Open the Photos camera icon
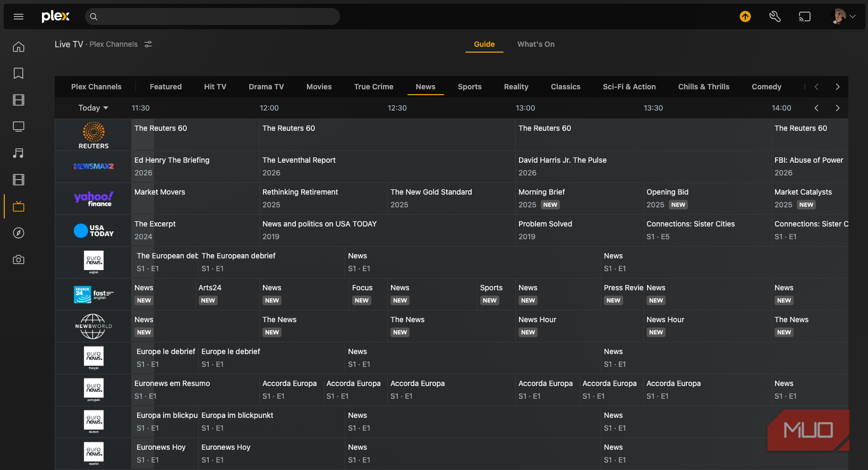The image size is (868, 470). click(19, 259)
